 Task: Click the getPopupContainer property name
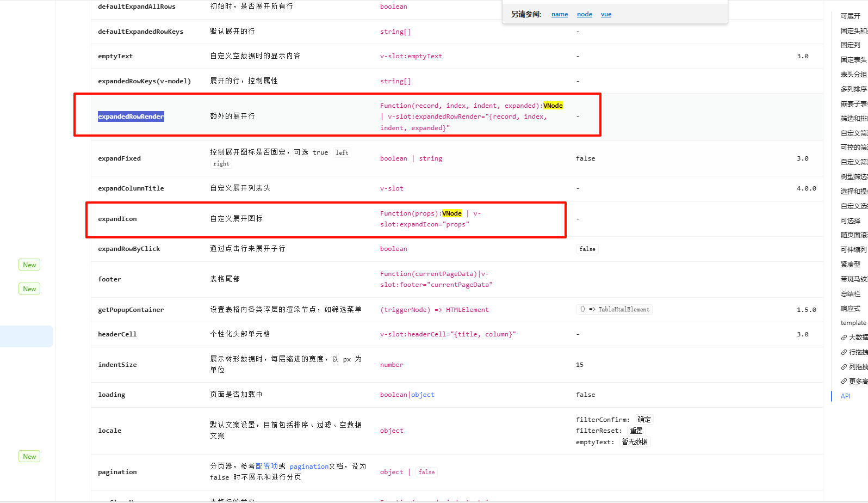point(131,310)
